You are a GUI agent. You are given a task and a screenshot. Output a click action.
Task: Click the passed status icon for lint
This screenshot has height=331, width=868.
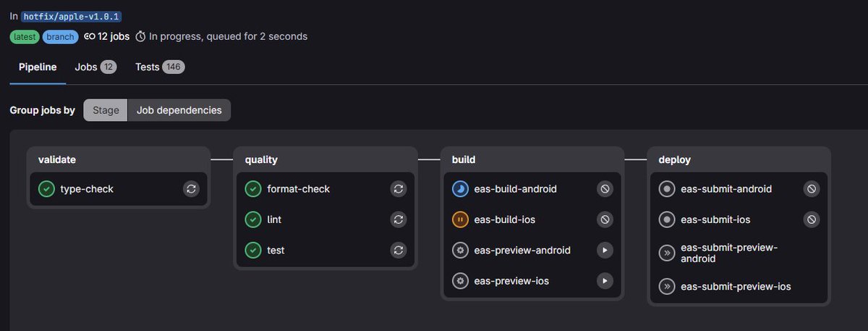click(253, 219)
